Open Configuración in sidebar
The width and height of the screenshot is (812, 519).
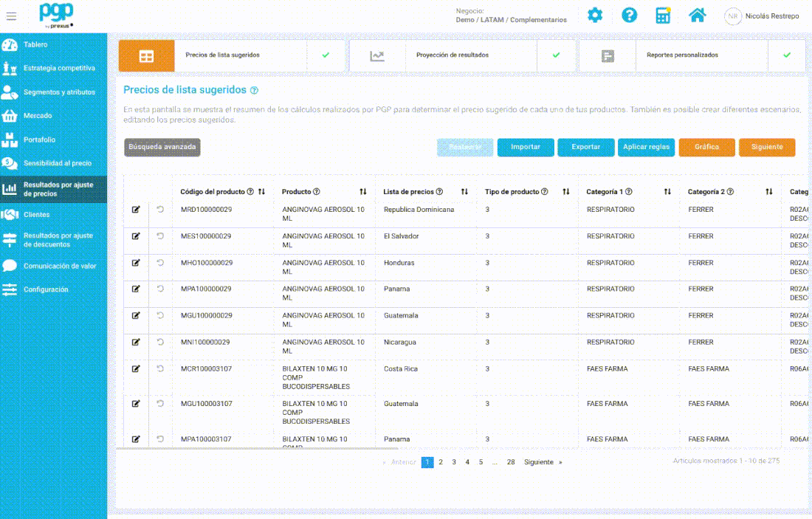coord(53,289)
